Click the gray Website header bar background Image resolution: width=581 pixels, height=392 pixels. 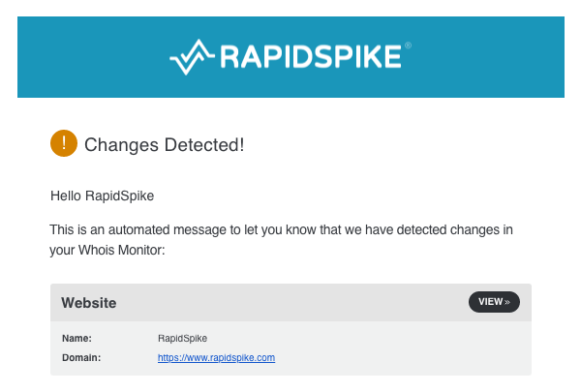click(290, 303)
